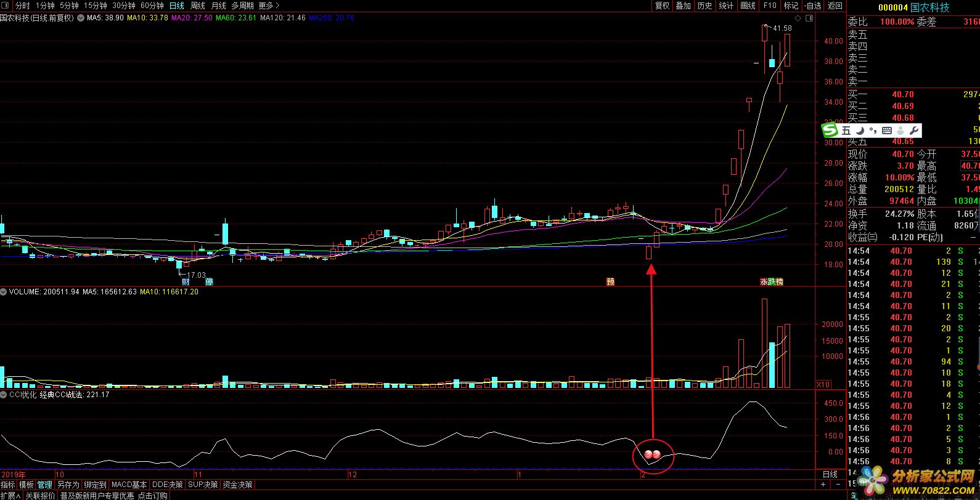Click the cyan 财 marker below the chart

(x=185, y=281)
